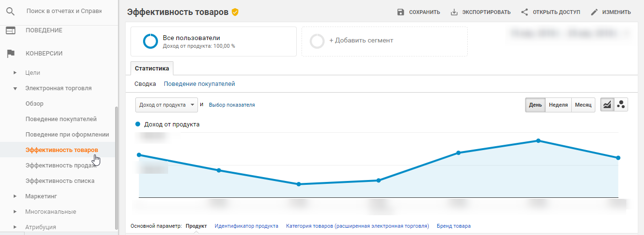This screenshot has width=644, height=235.
Task: Select the Месяц time granularity
Action: (583, 105)
